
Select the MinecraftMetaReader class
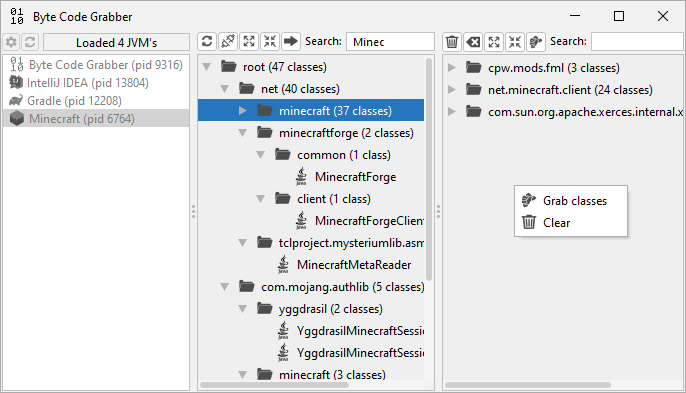pos(354,265)
